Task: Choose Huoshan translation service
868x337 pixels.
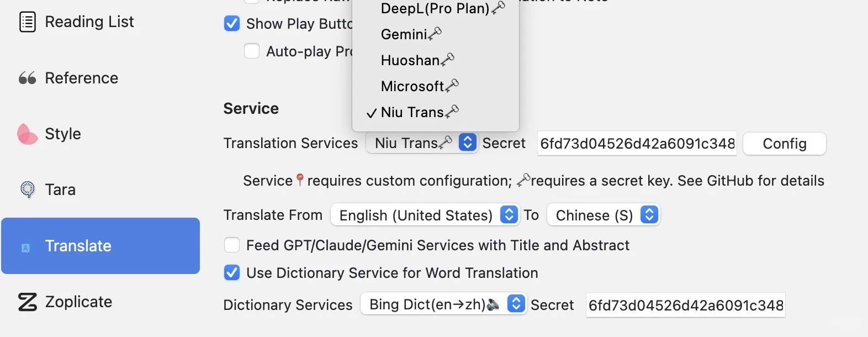Action: (436, 60)
